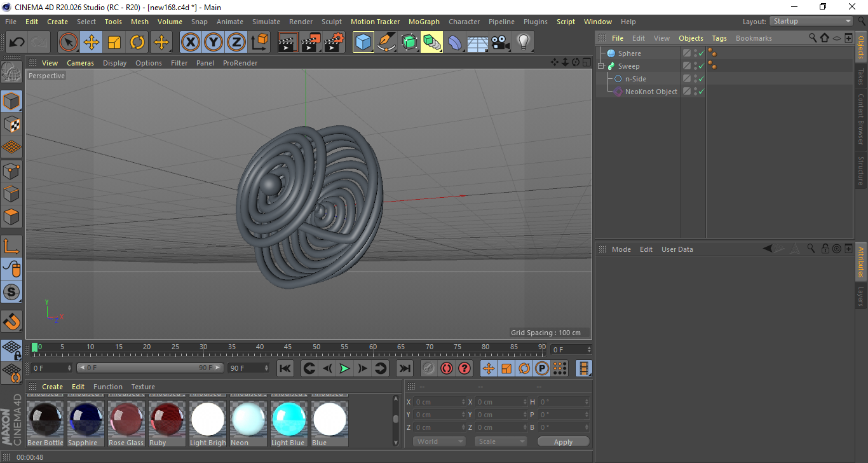This screenshot has height=463, width=868.
Task: Add a Deformer object
Action: [x=455, y=43]
